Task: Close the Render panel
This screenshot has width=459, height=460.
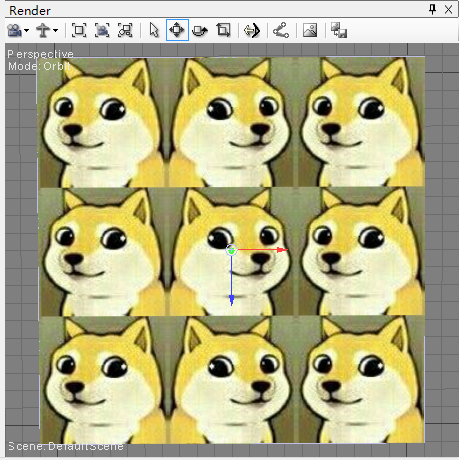Action: pyautogui.click(x=448, y=10)
